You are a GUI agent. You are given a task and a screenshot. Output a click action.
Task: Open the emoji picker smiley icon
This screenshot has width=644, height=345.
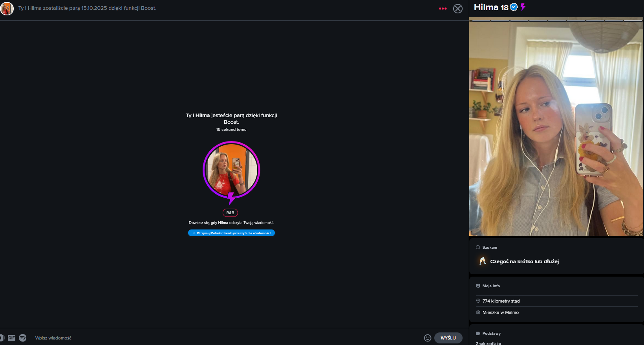pyautogui.click(x=428, y=338)
